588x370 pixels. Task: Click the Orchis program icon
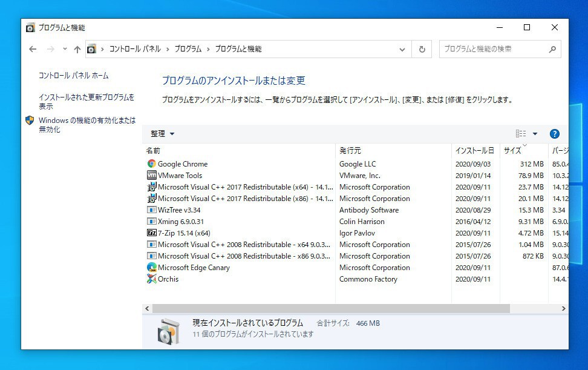(x=151, y=279)
